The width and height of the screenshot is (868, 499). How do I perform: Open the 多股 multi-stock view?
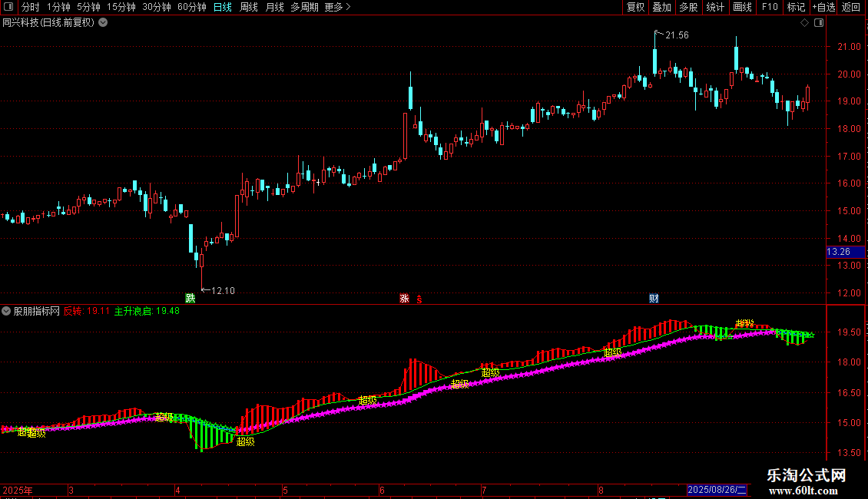coord(688,7)
